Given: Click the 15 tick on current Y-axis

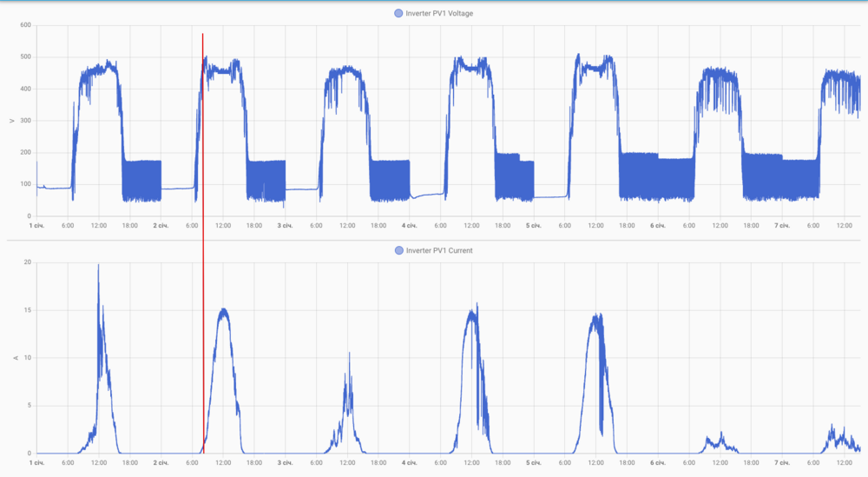Looking at the screenshot, I should coord(28,310).
